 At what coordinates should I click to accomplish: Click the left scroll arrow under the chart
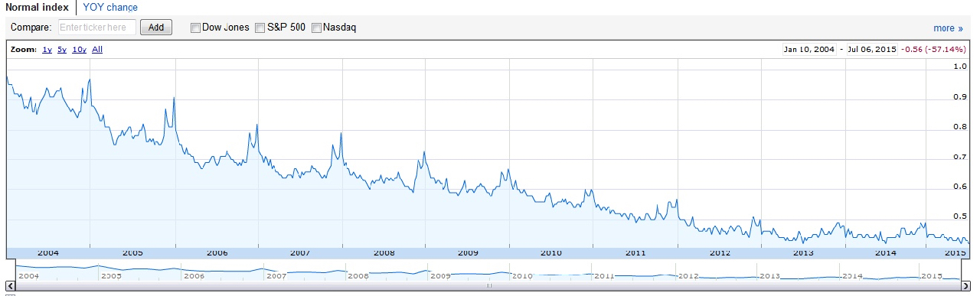(9, 286)
